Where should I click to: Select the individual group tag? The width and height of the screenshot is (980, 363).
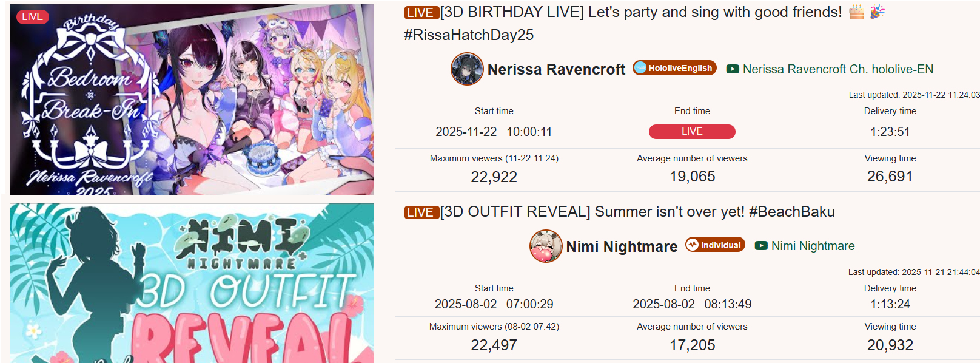pos(715,245)
